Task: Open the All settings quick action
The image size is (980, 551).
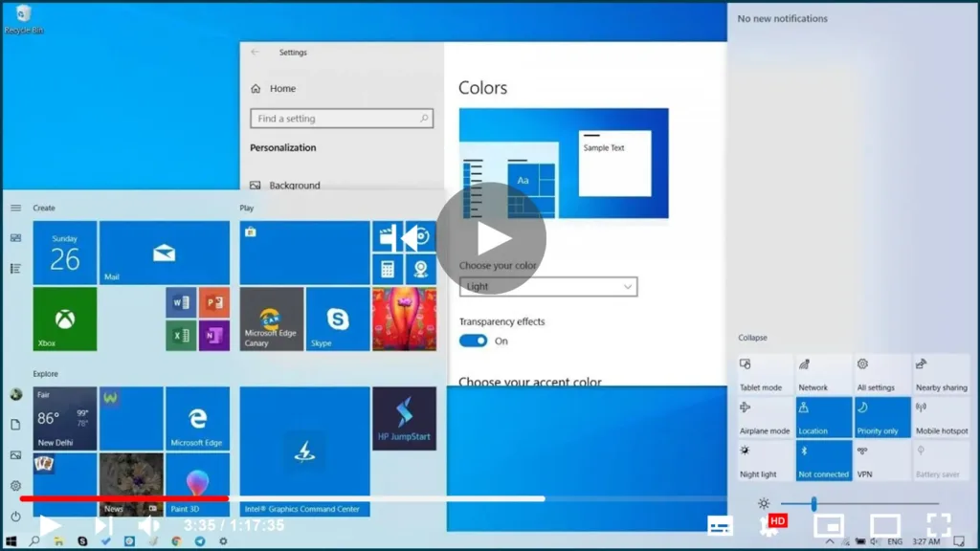Action: [x=881, y=374]
